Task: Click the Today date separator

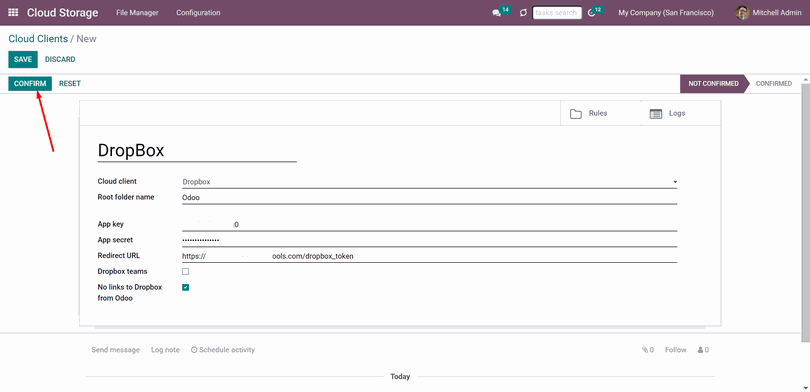Action: point(400,377)
